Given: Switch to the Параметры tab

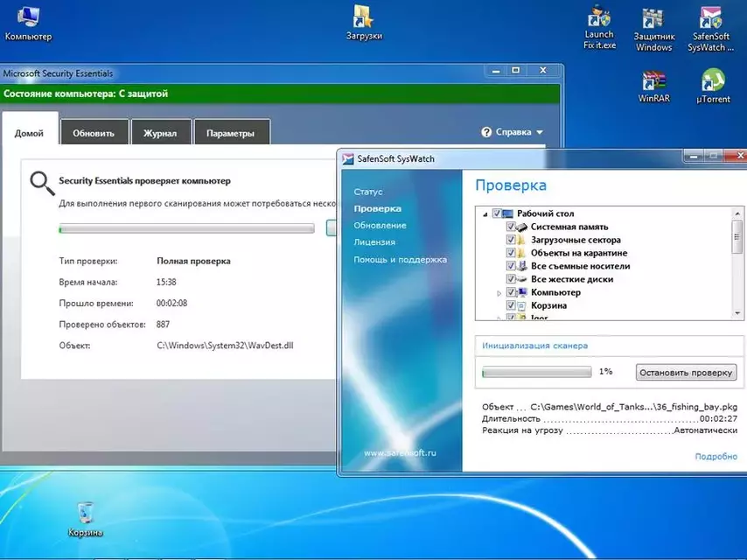Looking at the screenshot, I should (231, 132).
